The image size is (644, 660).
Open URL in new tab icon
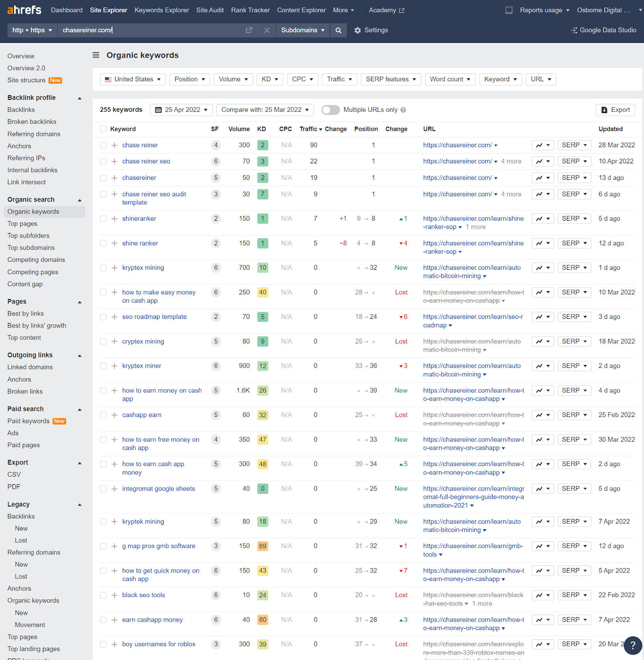pyautogui.click(x=249, y=30)
